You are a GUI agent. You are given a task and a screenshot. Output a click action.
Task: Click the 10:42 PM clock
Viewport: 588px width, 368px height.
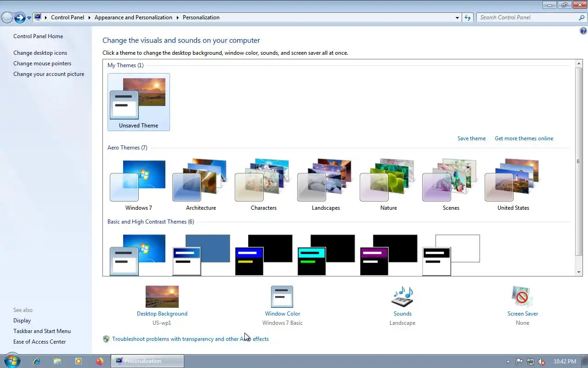[565, 362]
